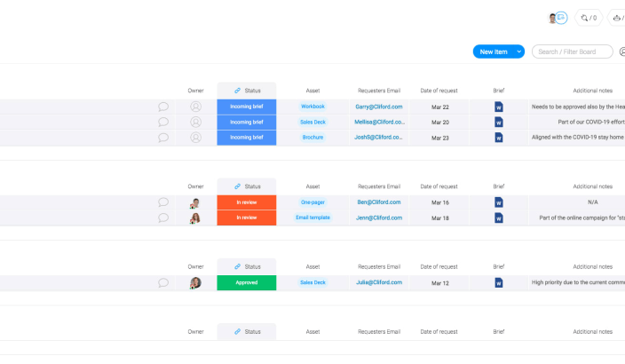Image resolution: width=625 pixels, height=364 pixels.
Task: Click note 'Part of our COVID-19 effort'
Action: [x=591, y=122]
